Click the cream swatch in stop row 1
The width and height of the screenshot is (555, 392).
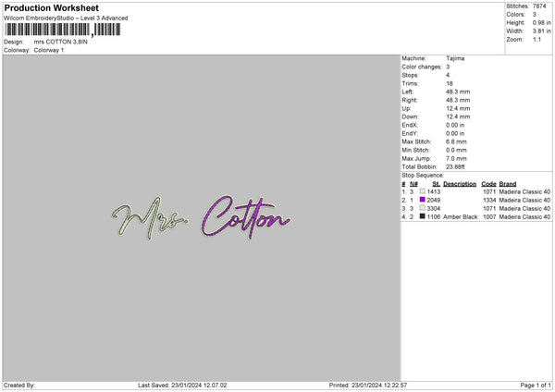point(423,191)
